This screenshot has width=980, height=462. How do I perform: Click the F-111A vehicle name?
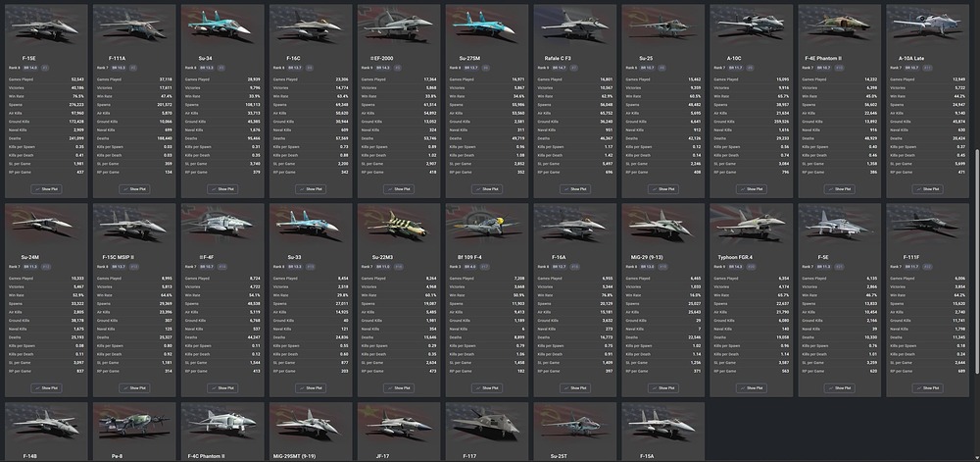[117, 58]
